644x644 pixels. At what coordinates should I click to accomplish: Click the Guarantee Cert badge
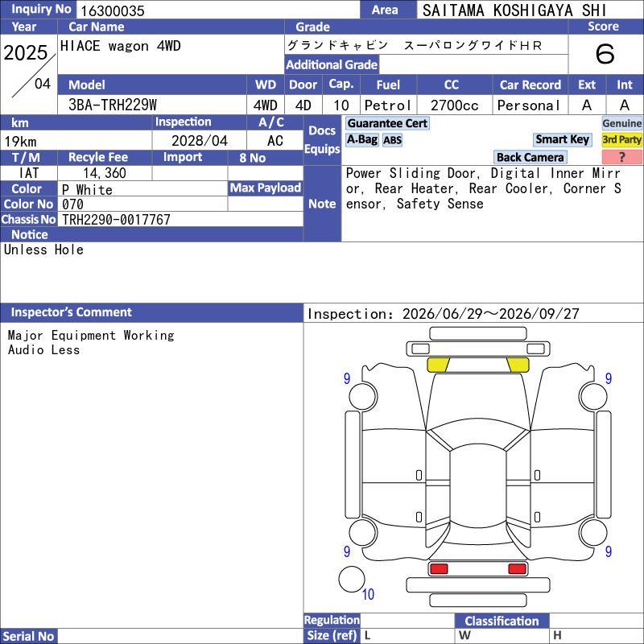(387, 123)
